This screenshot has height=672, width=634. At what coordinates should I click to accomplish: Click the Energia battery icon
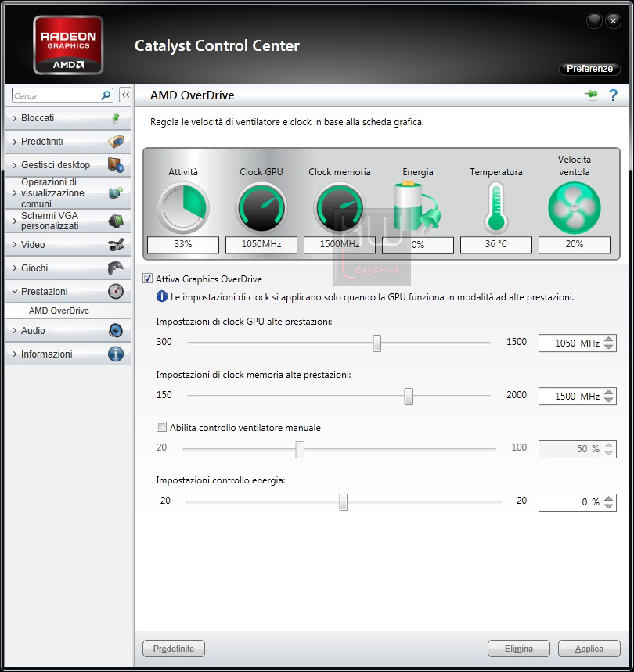[x=417, y=207]
